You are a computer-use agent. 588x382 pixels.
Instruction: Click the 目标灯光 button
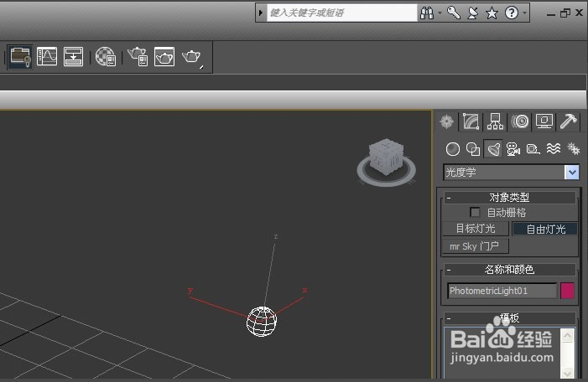click(476, 229)
